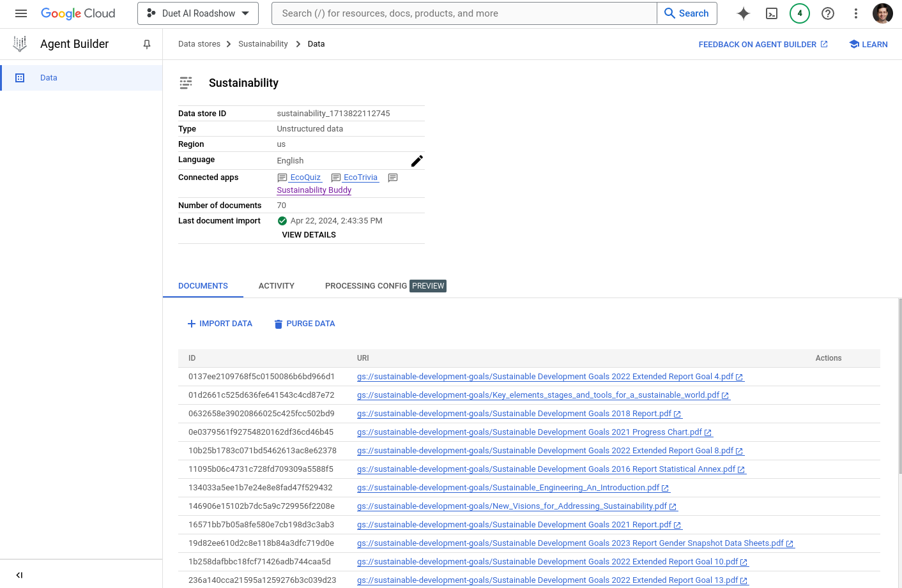Select Data in the left sidebar
This screenshot has height=588, width=902.
click(81, 78)
